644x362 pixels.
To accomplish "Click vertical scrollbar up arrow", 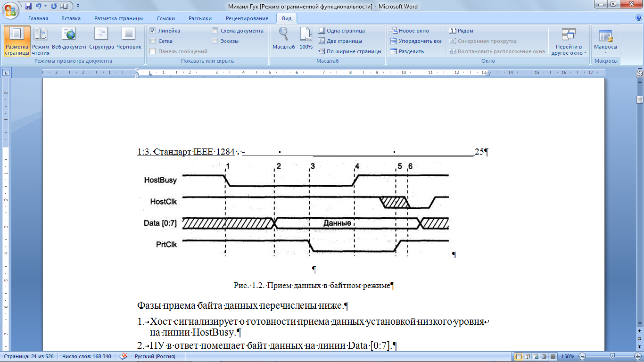I will coord(640,82).
